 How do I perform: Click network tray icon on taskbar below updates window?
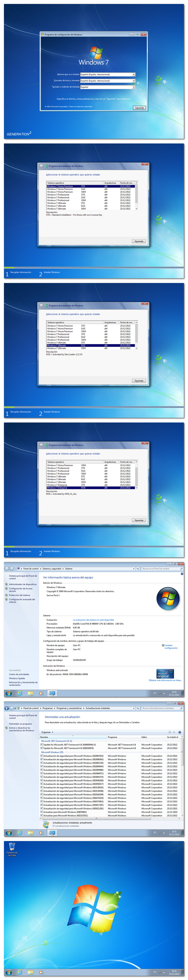pos(160,833)
